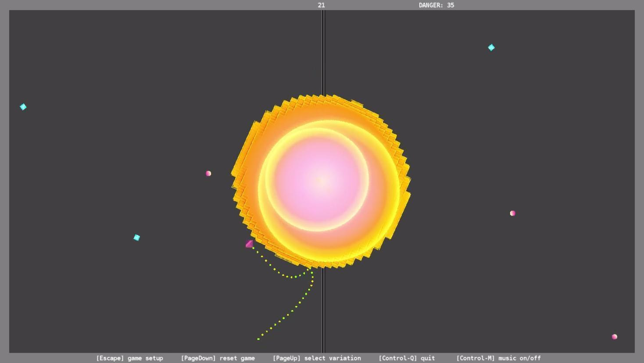Select the cyan diamond below the DANGER counter
The image size is (644, 363).
click(x=491, y=47)
